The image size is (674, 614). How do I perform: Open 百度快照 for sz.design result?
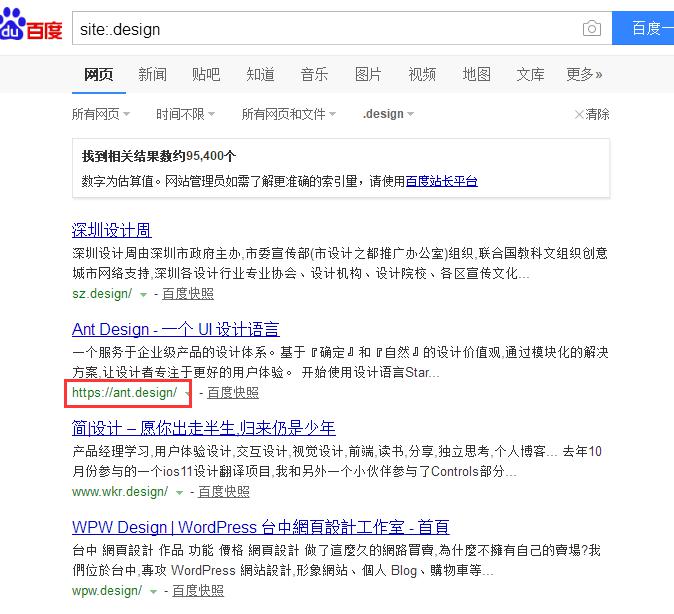[188, 294]
